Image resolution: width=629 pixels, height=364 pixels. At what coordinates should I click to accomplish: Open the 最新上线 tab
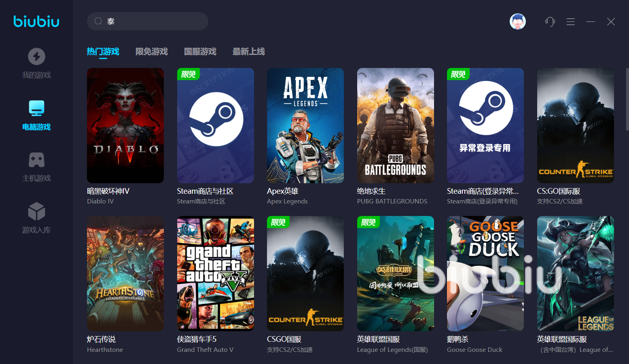click(x=248, y=51)
